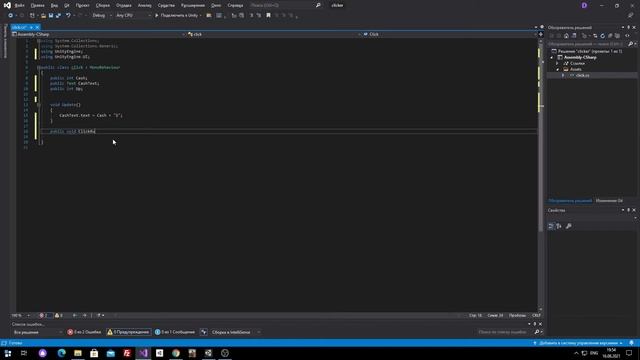640x360 pixels.
Task: Open Microsoft Edge from taskbar
Action: pos(62,353)
